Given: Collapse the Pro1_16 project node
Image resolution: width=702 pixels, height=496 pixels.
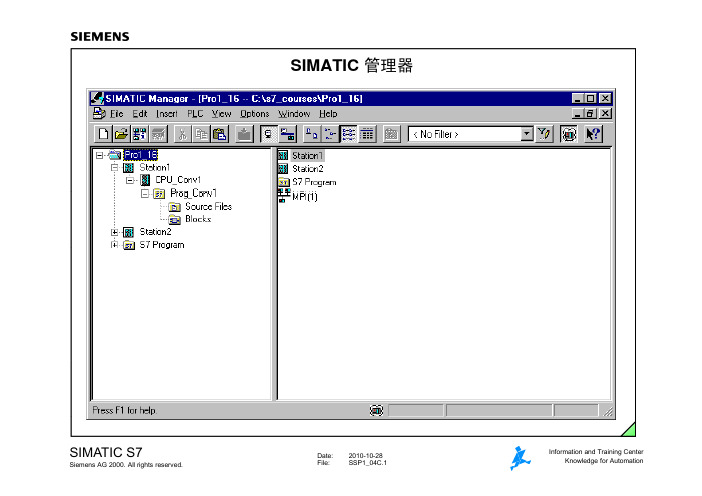Looking at the screenshot, I should (99, 155).
